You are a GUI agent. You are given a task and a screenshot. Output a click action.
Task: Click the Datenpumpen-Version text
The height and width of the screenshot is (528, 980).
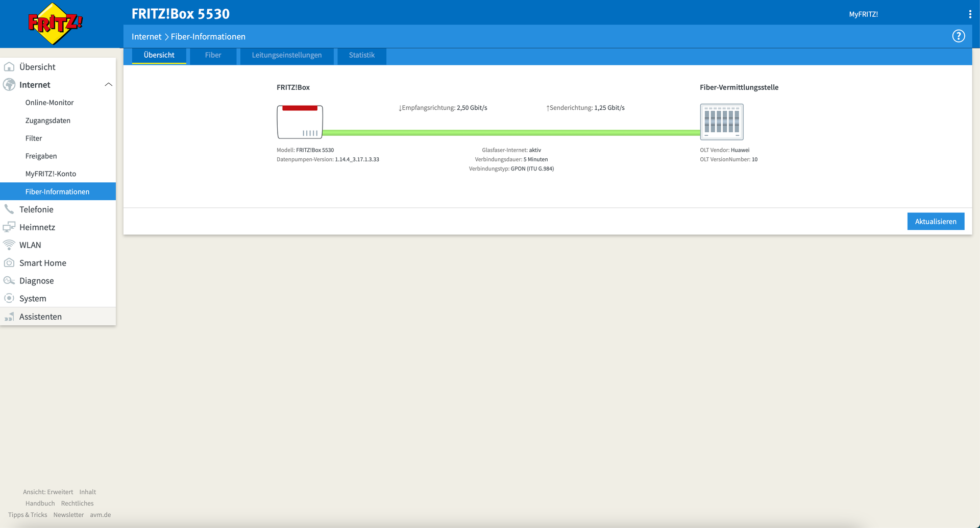[328, 159]
